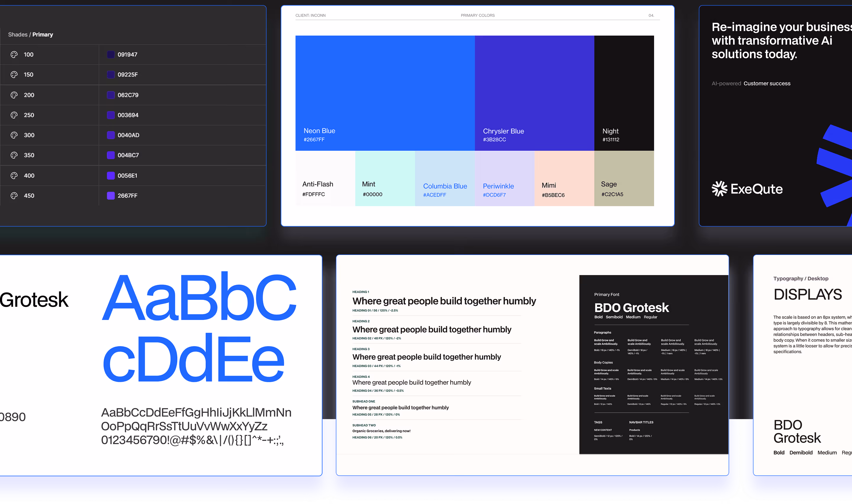This screenshot has height=504, width=852.
Task: Click the Demibold weight label
Action: click(801, 453)
